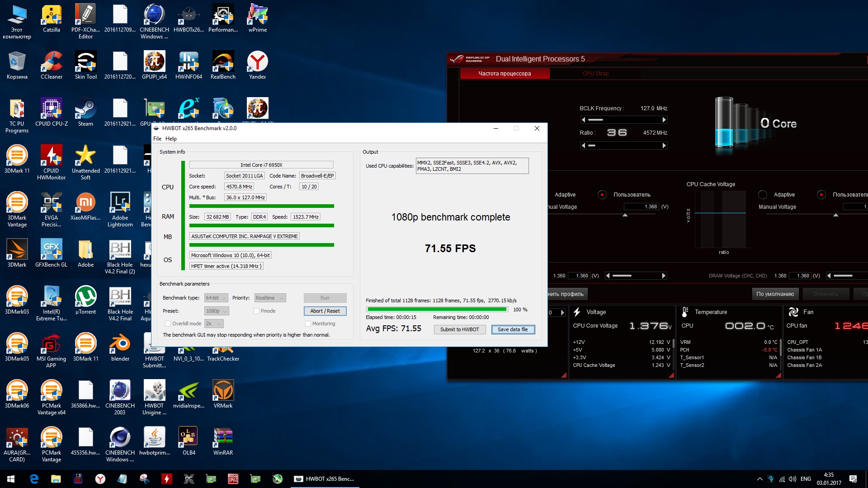
Task: Select Пользователь radio for CPU Cache Voltage
Action: 821,195
